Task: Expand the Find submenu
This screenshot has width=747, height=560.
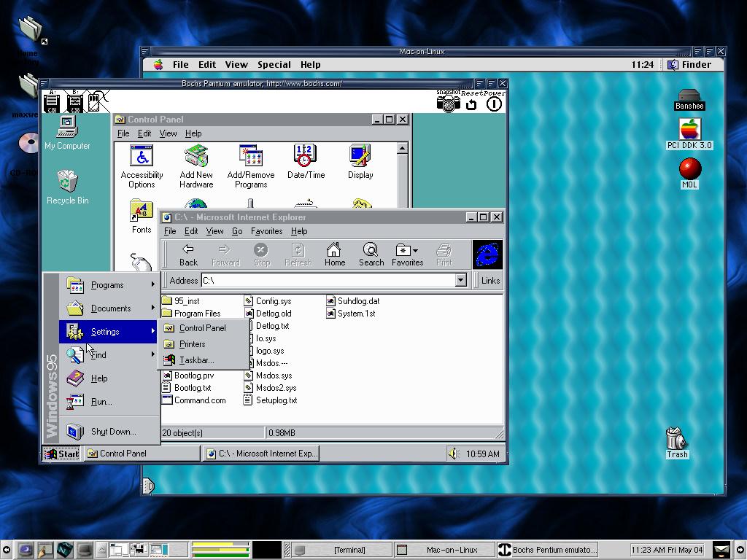Action: pos(109,355)
